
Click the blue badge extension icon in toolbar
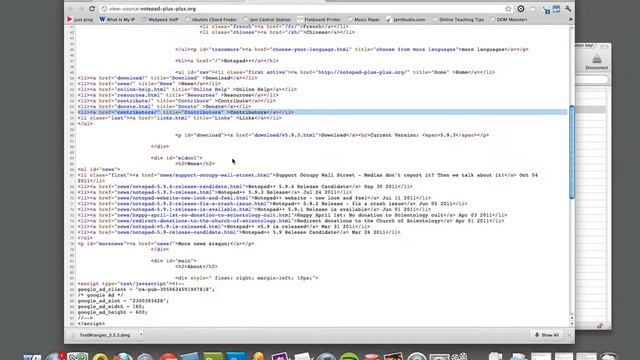coord(546,9)
